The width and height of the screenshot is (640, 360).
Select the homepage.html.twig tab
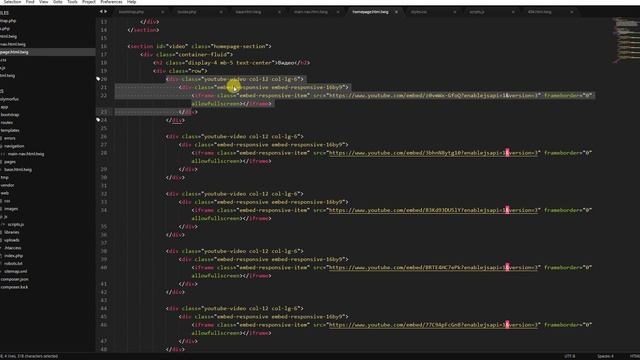click(x=370, y=12)
